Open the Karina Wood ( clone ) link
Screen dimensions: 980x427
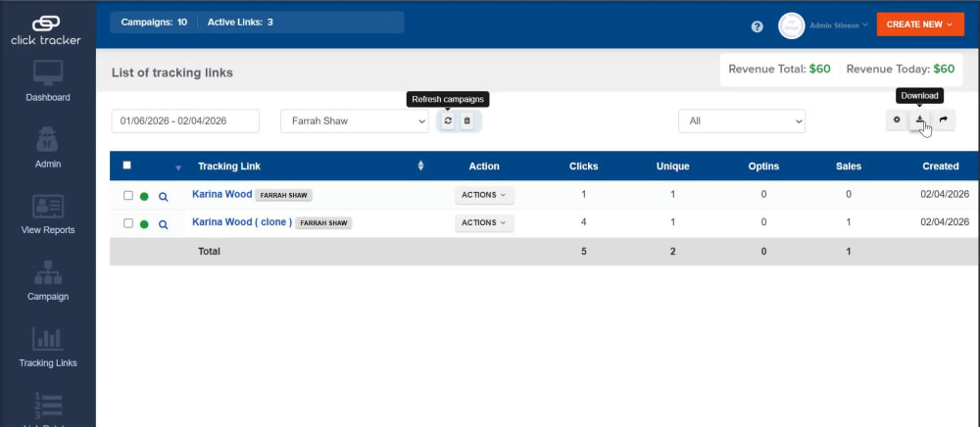(x=242, y=221)
